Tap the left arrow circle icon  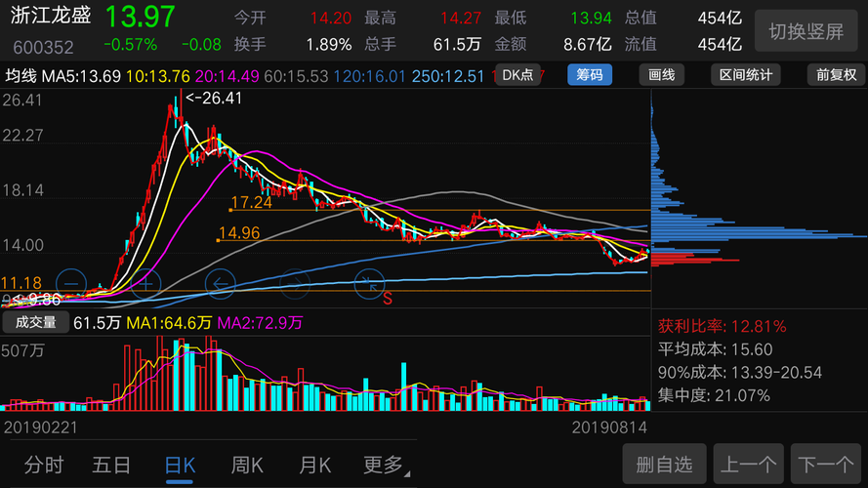pyautogui.click(x=221, y=284)
